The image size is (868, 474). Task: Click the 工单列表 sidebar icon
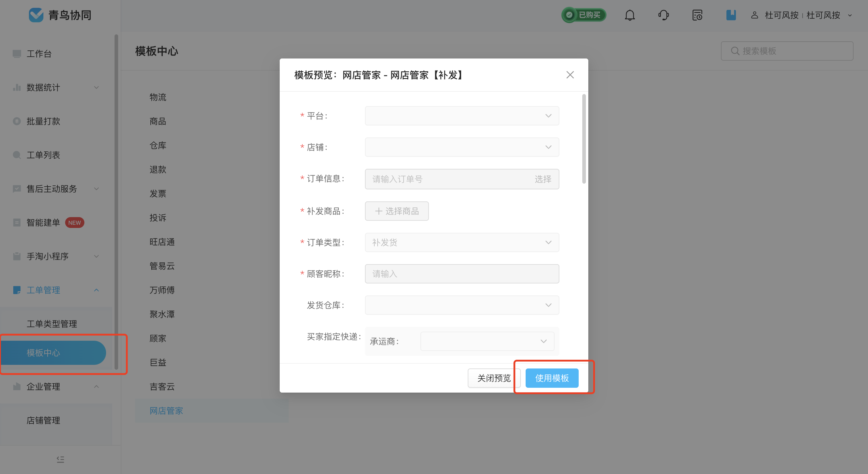point(17,155)
